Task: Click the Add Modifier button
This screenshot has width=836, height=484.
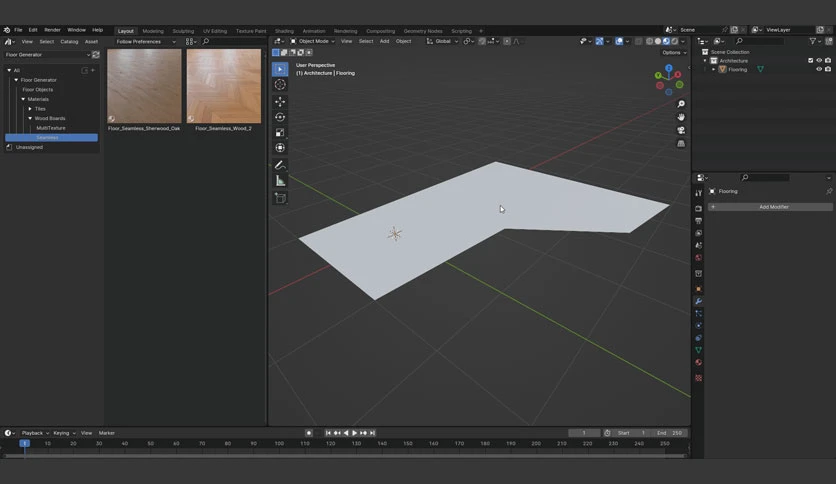Action: [770, 207]
